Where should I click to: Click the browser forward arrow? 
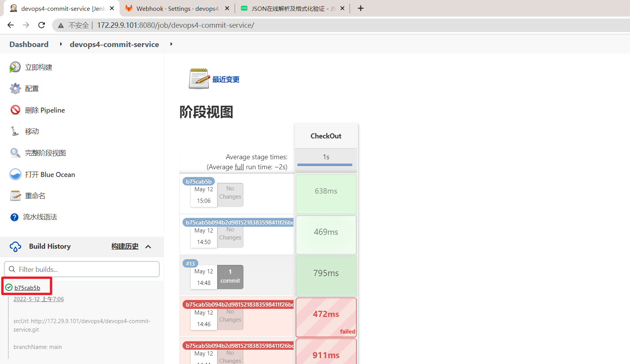click(26, 25)
